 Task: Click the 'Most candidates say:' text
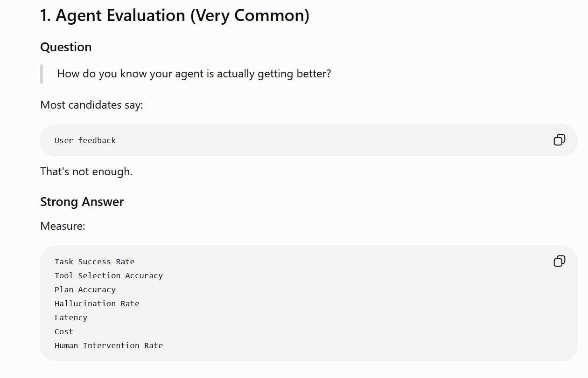(x=91, y=105)
